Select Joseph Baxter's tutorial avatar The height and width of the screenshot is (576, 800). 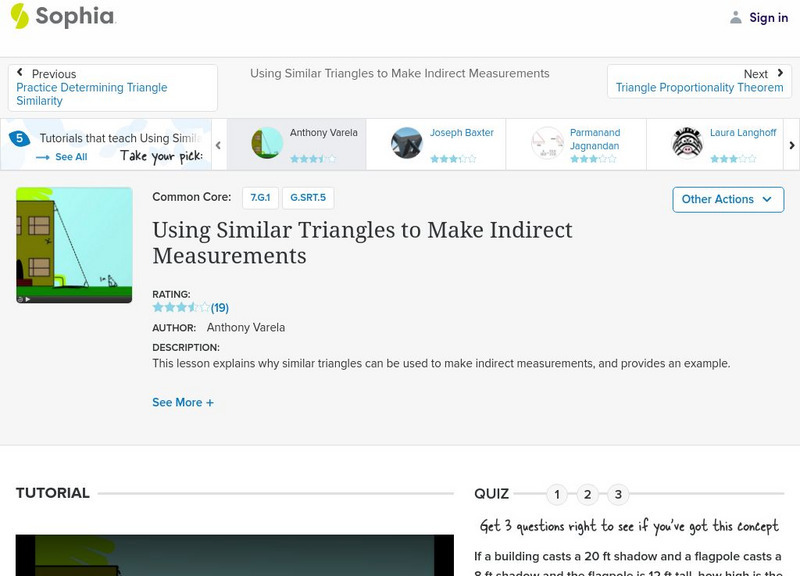coord(407,143)
